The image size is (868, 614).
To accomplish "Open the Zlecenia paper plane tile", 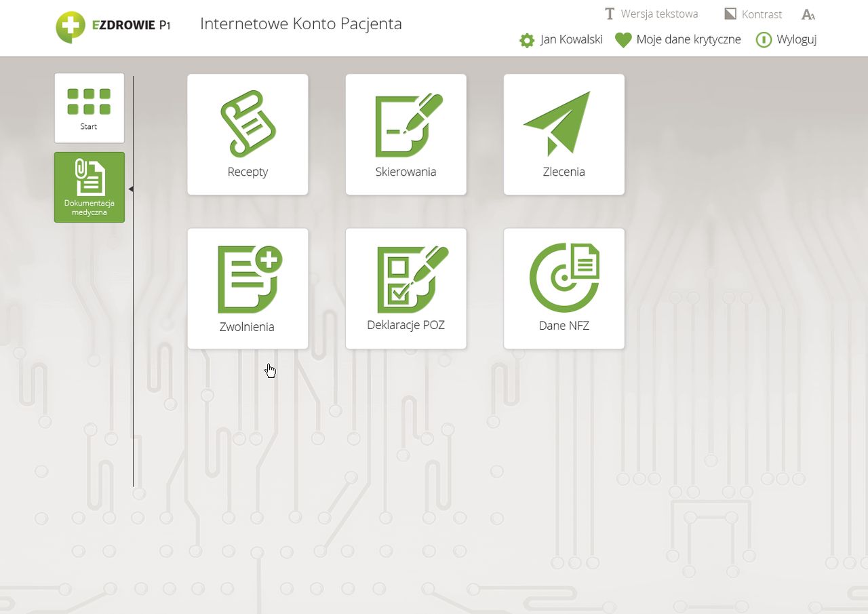I will click(564, 134).
